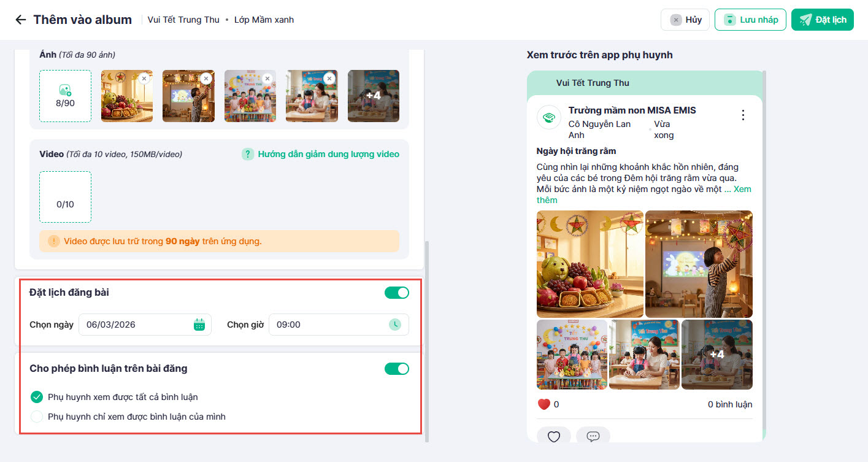
Task: Toggle off Đặt lịch đăng bài switch
Action: pyautogui.click(x=396, y=293)
